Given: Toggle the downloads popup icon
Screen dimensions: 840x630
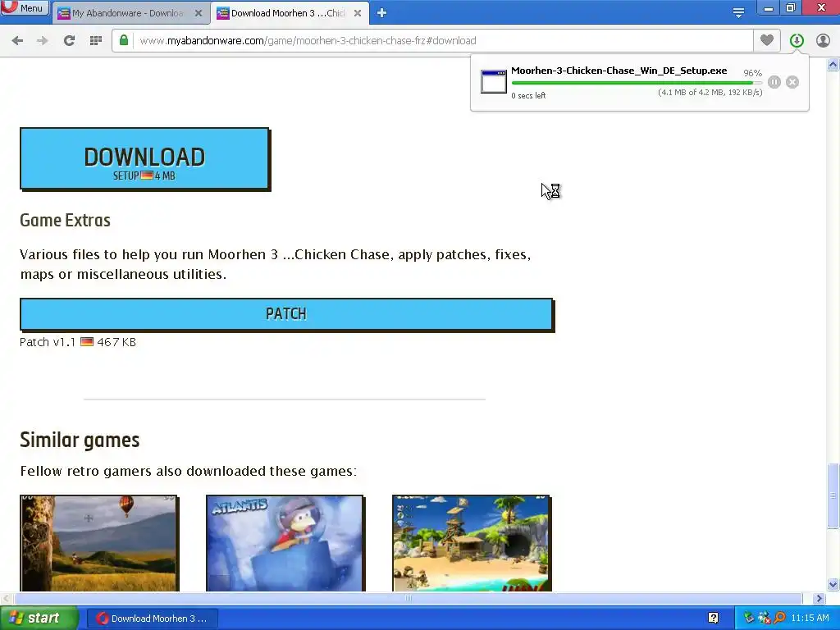Looking at the screenshot, I should (x=797, y=40).
